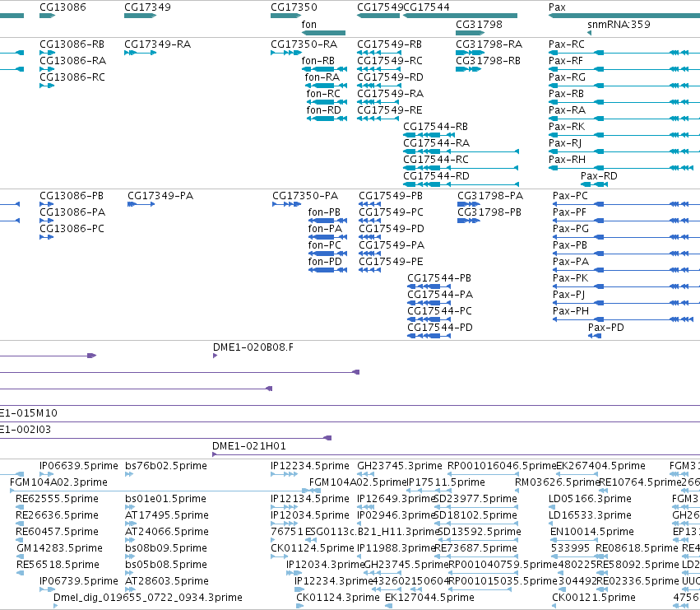
Task: Open EST EK127044.5prime
Action: point(429,598)
